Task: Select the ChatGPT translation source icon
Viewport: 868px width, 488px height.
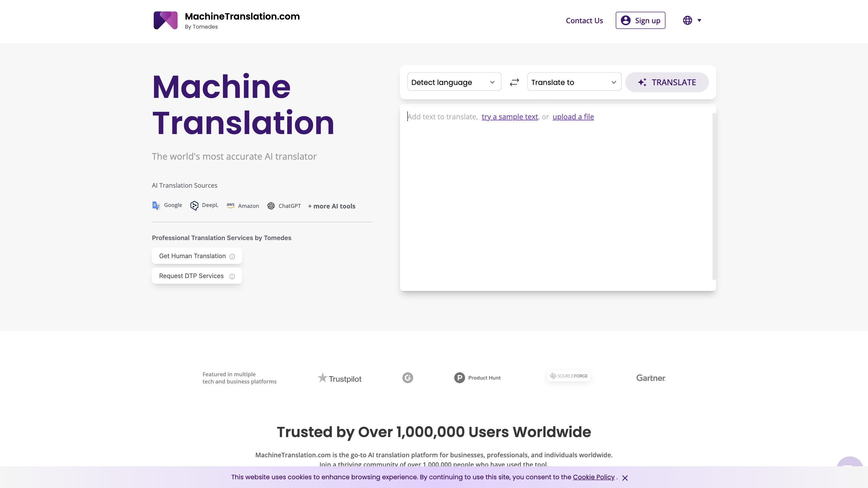Action: point(271,206)
